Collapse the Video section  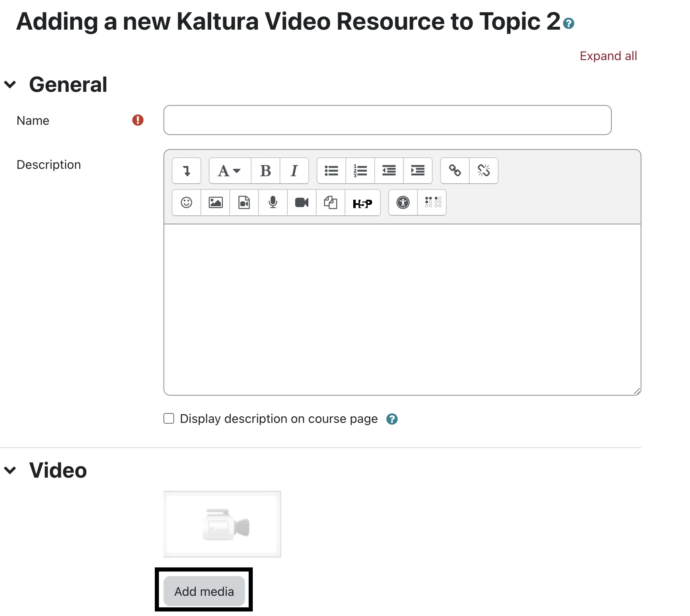(x=10, y=470)
